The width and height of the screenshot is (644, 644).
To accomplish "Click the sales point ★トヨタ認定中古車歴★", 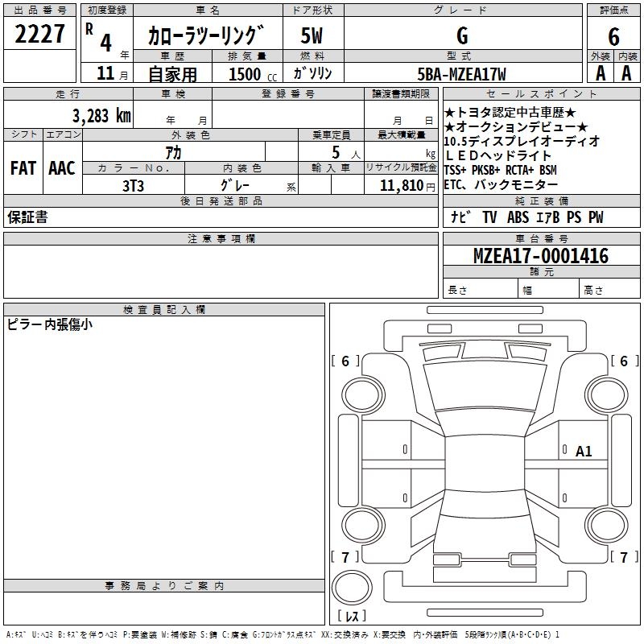I will (510, 113).
